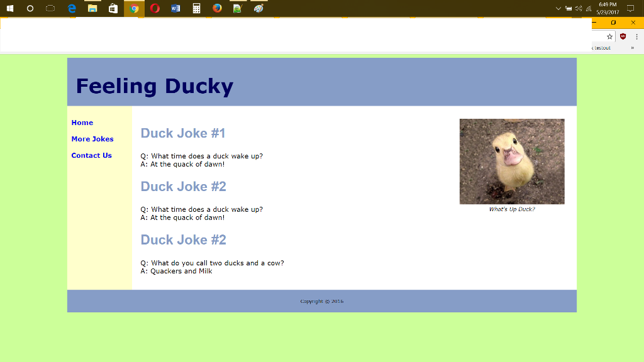Screen dimensions: 644x362
Task: Expand hidden system tray icons
Action: point(557,9)
